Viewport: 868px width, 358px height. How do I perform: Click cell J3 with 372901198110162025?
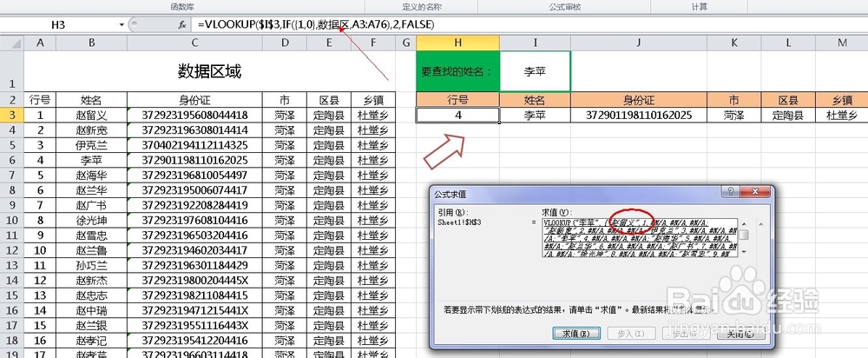tap(639, 116)
